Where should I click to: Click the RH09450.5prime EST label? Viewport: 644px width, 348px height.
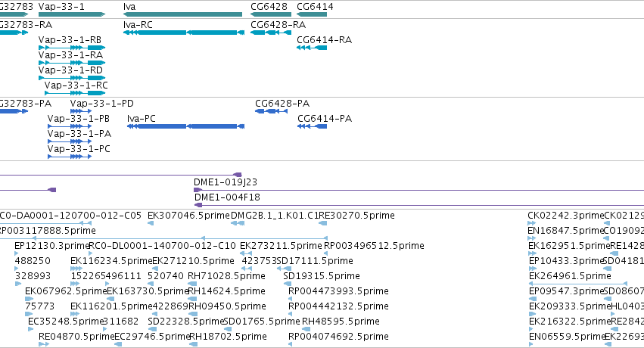coord(227,306)
